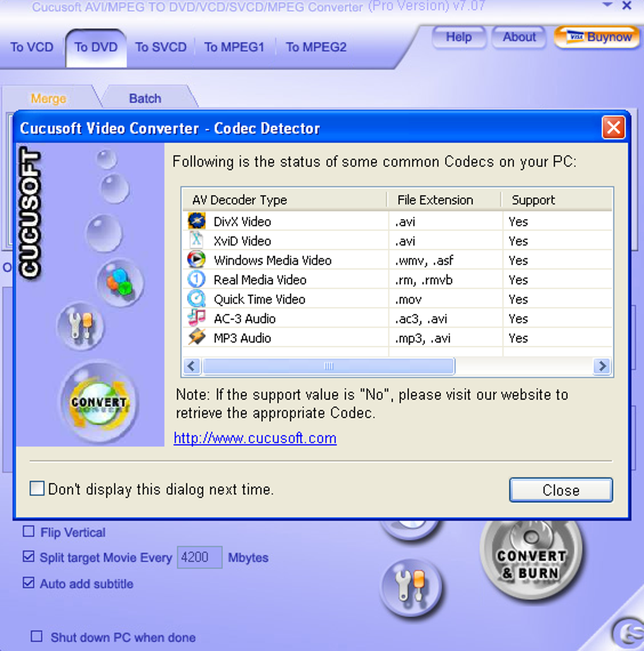Select the Real Media Video row text
The image size is (644, 651).
tap(260, 280)
